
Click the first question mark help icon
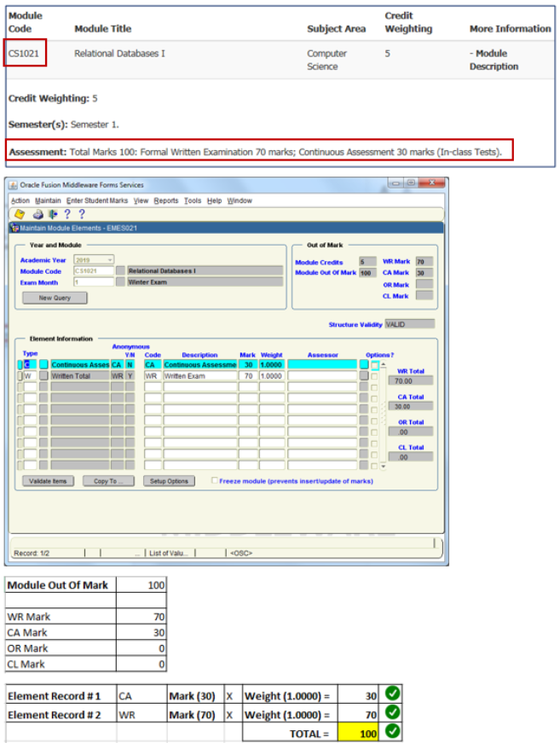(x=67, y=214)
